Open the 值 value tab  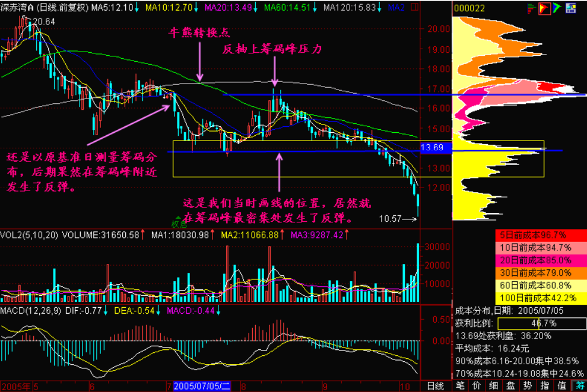point(561,386)
